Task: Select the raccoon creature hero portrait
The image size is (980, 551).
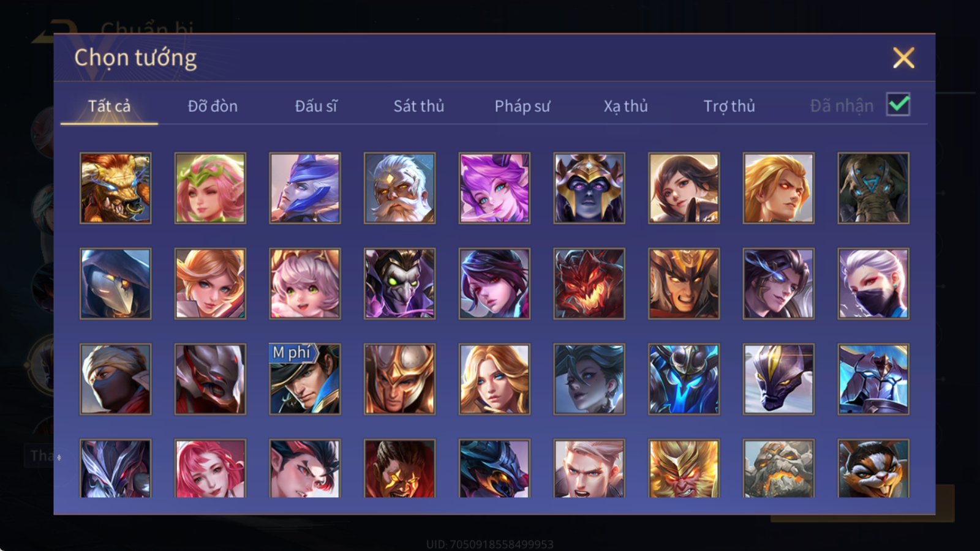Action: click(873, 468)
